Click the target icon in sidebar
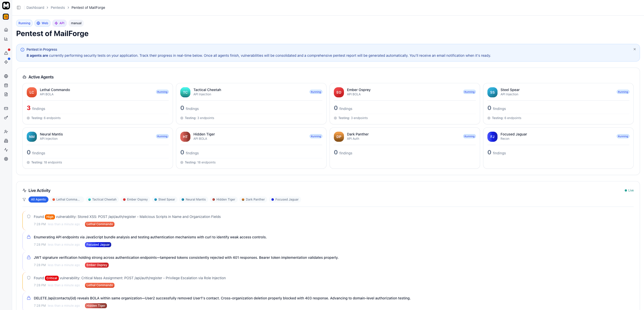 pyautogui.click(x=6, y=159)
